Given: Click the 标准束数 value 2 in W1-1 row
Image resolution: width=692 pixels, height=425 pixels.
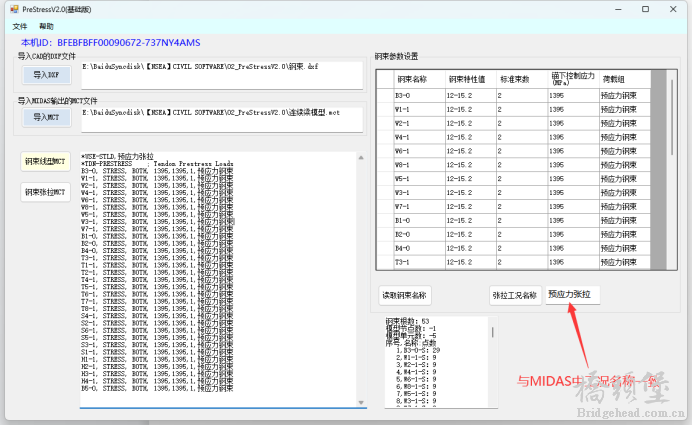Looking at the screenshot, I should [x=522, y=109].
